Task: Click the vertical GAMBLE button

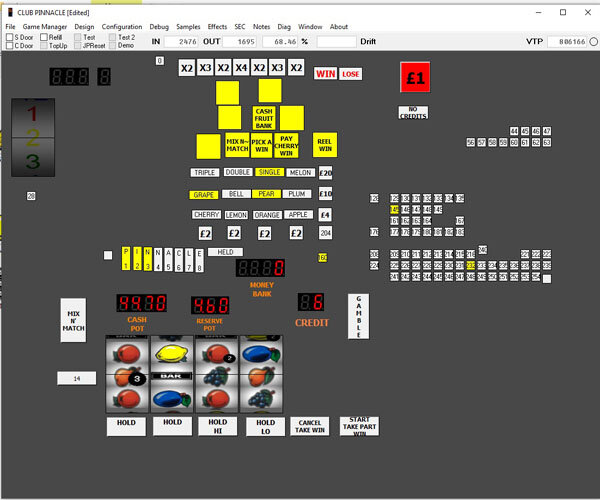Action: (x=359, y=316)
